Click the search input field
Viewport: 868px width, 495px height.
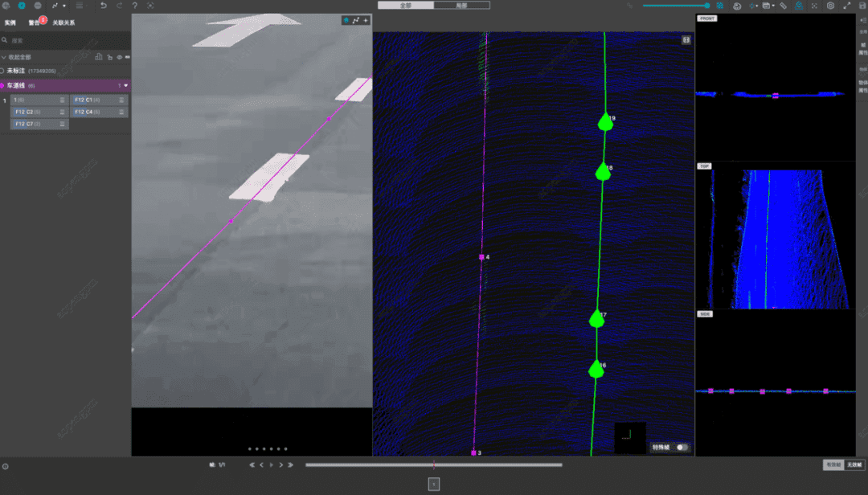(x=64, y=39)
